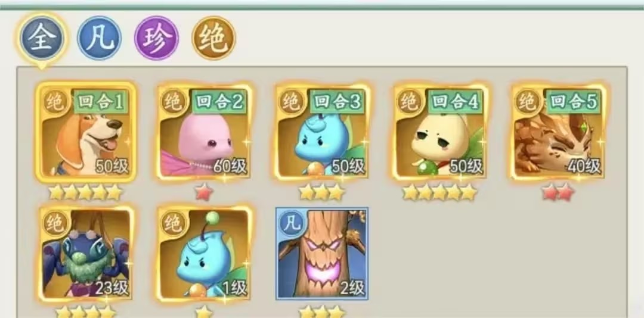This screenshot has height=318, width=644.
Task: Select the 全 all-pets filter tab
Action: [x=41, y=38]
